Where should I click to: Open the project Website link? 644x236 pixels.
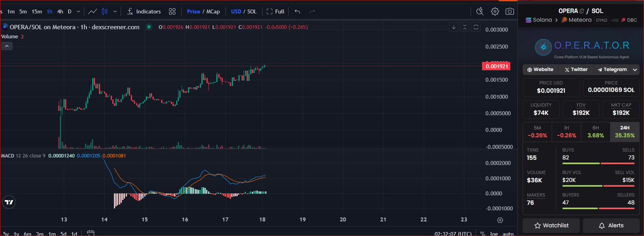tap(540, 69)
